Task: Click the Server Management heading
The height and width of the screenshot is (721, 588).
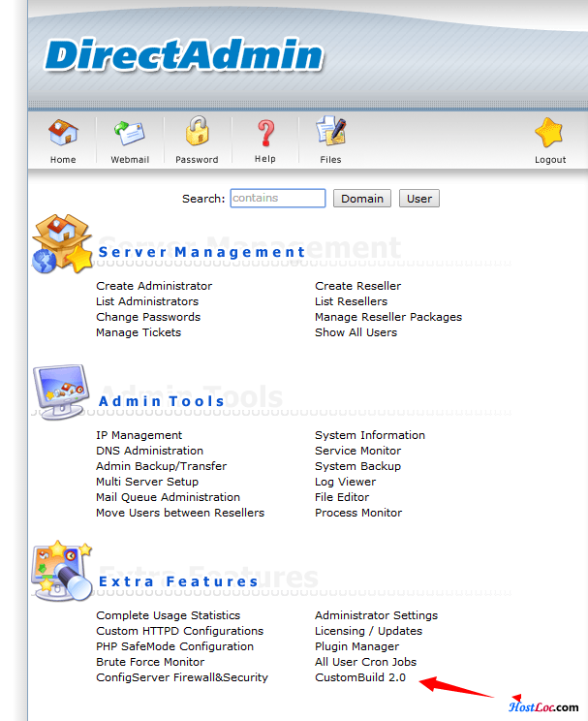Action: (x=201, y=252)
